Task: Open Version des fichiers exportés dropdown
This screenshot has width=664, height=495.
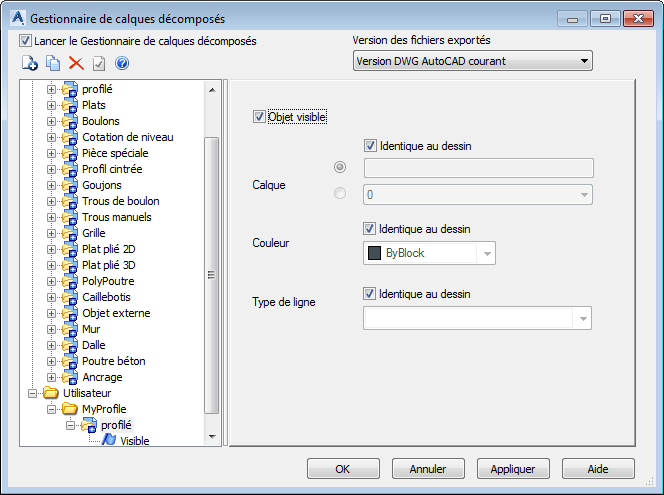Action: pyautogui.click(x=473, y=61)
